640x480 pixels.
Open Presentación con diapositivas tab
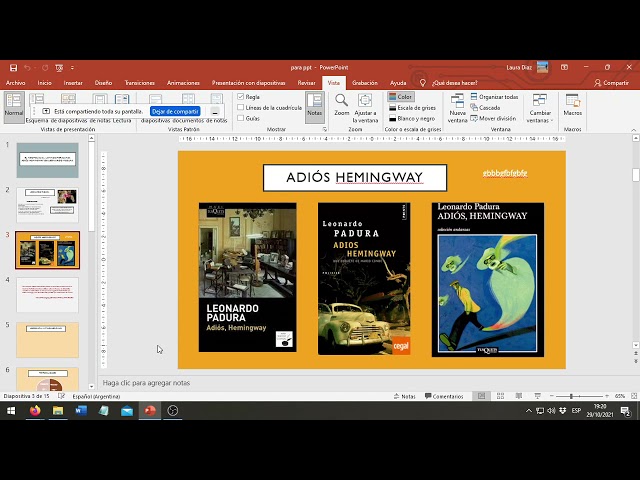point(248,83)
